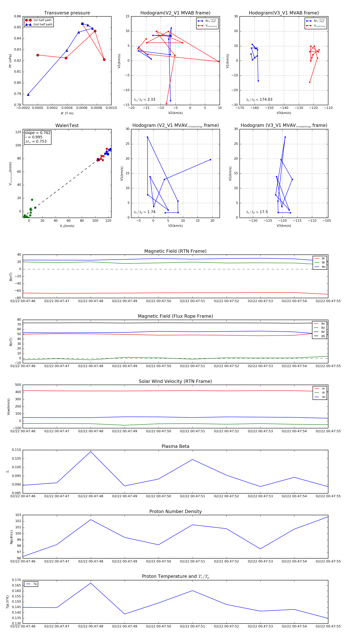Click the V remaining legend entry in V2_V1 MVAB hodogram
This screenshot has height=644, width=351.
point(207,26)
